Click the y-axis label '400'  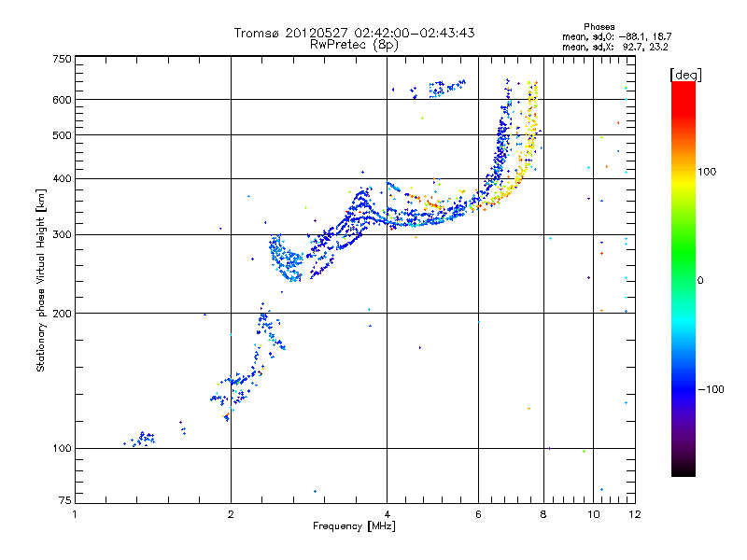[x=62, y=178]
